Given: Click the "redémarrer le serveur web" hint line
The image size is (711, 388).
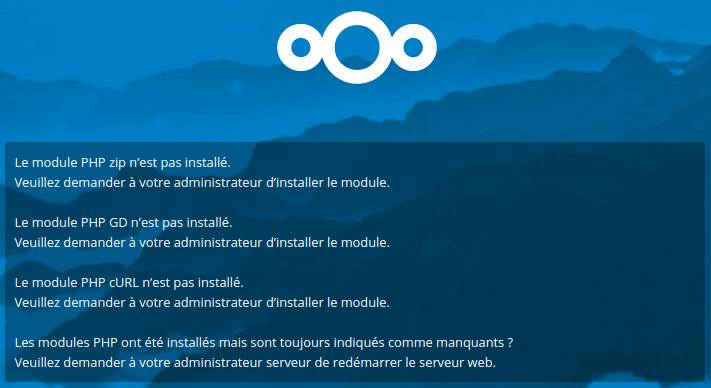Looking at the screenshot, I should pyautogui.click(x=255, y=363).
